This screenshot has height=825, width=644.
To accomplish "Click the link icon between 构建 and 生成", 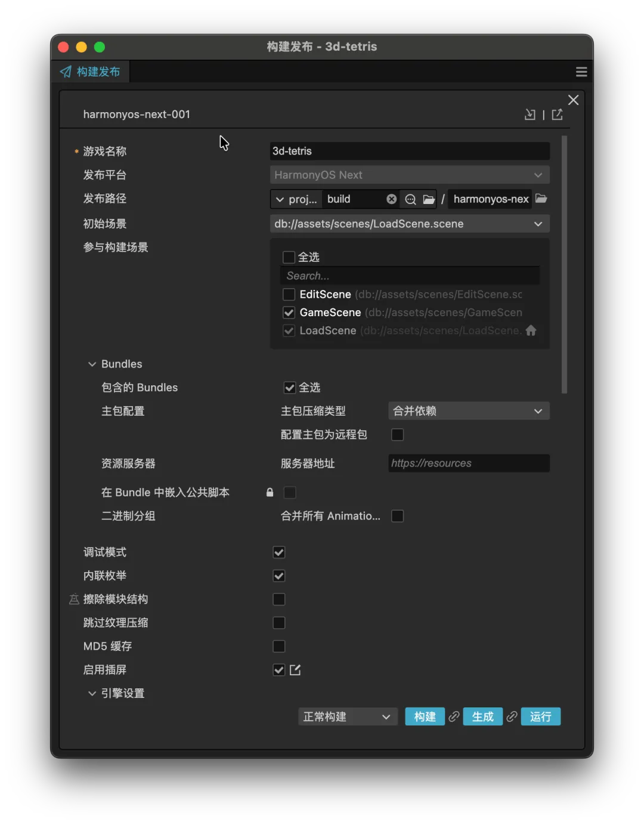I will tap(454, 716).
